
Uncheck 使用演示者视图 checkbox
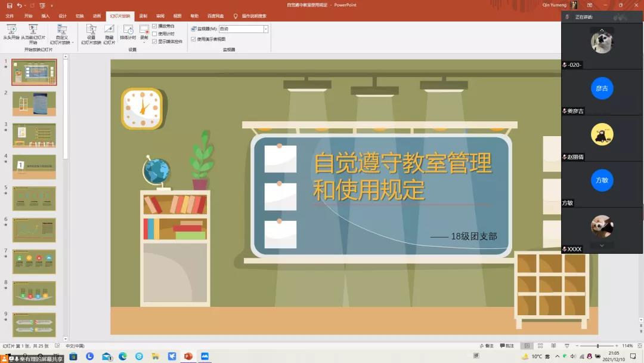point(193,39)
